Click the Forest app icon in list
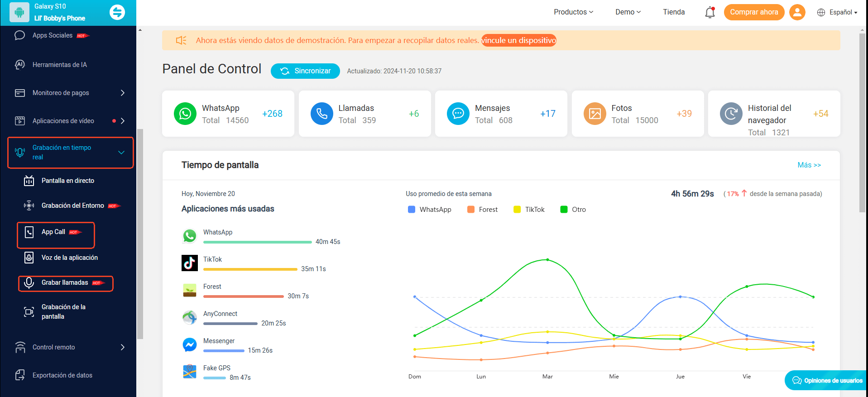The height and width of the screenshot is (397, 868). (190, 290)
